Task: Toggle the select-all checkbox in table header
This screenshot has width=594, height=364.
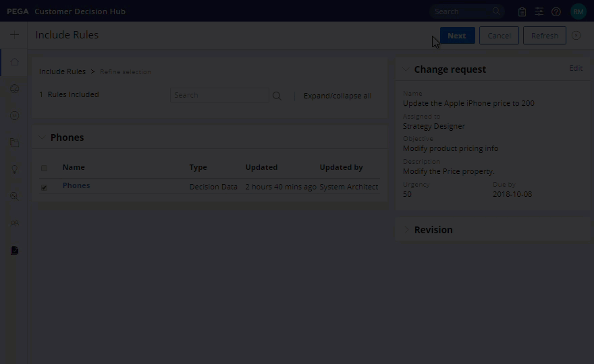Action: 45,168
